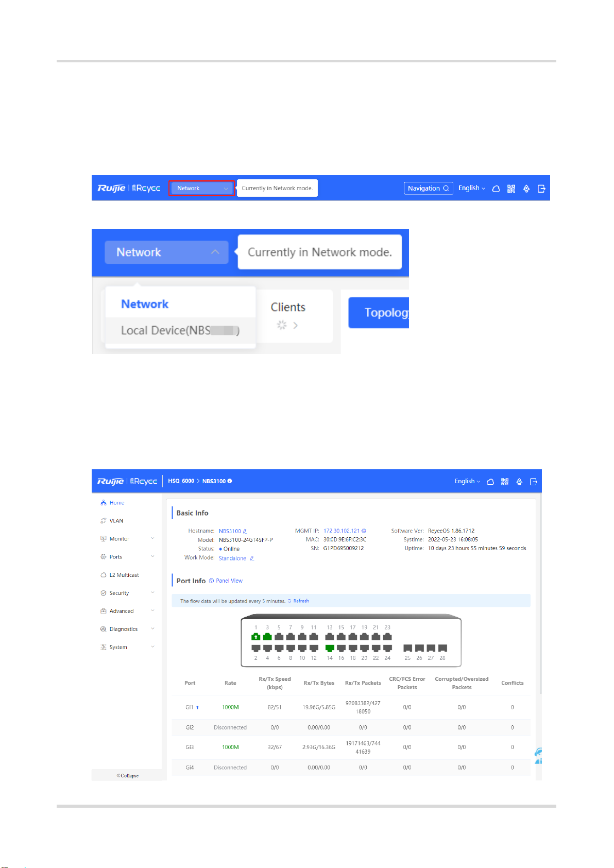The image size is (614, 868).
Task: Click the edit pencil next to Standalone
Action: [252, 558]
